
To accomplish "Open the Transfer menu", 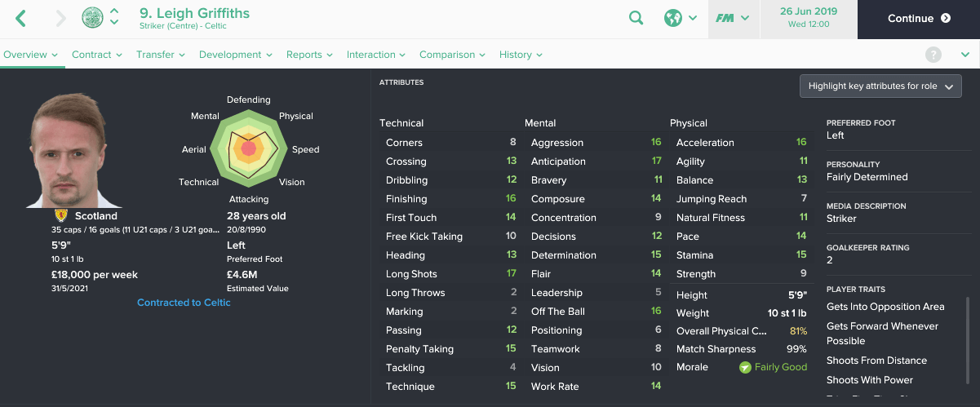I will coord(161,55).
